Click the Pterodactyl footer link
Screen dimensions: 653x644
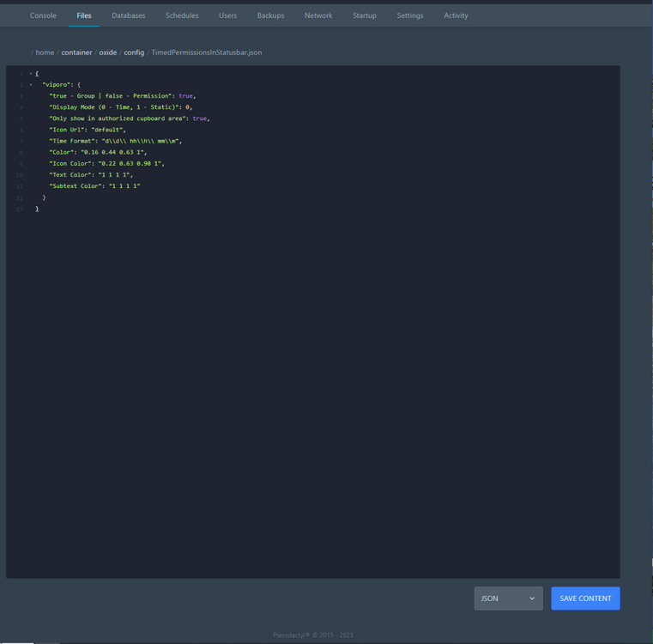click(x=292, y=635)
